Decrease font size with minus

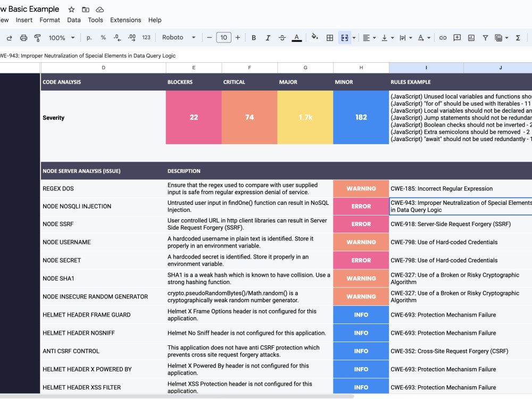click(x=209, y=38)
